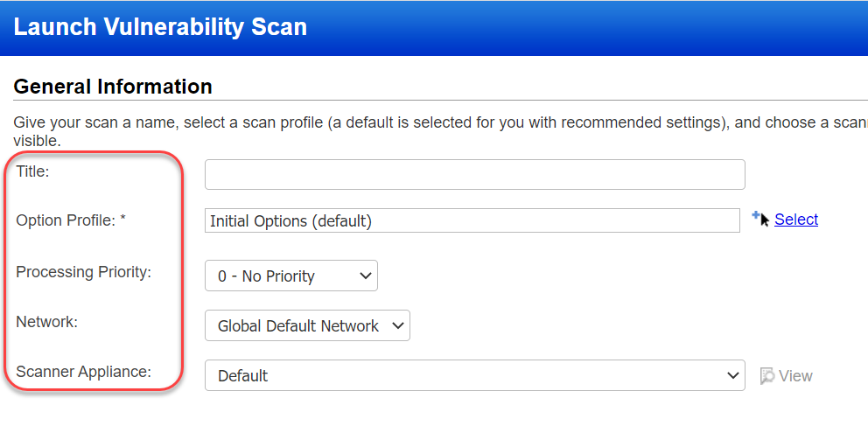
Task: Click the chevron arrow on Scanner Appliance dropdown
Action: pos(733,376)
